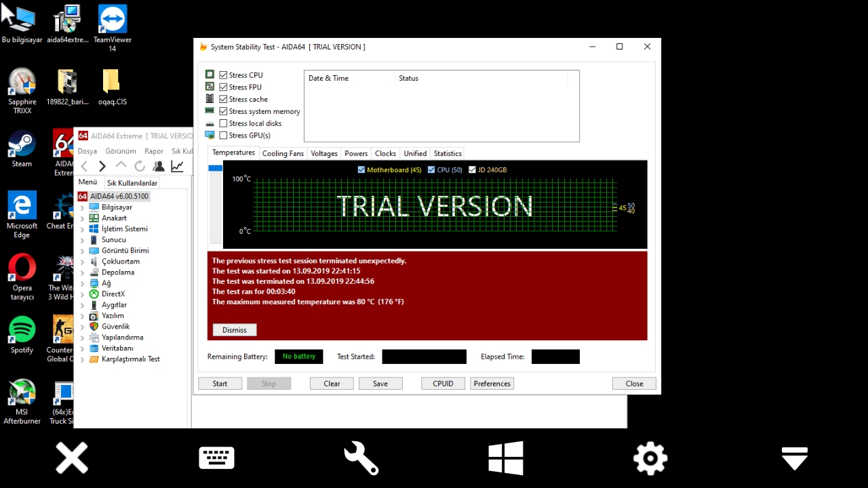Click the Refresh icon in AIDA64 Extreme toolbar
The width and height of the screenshot is (868, 488).
[140, 166]
